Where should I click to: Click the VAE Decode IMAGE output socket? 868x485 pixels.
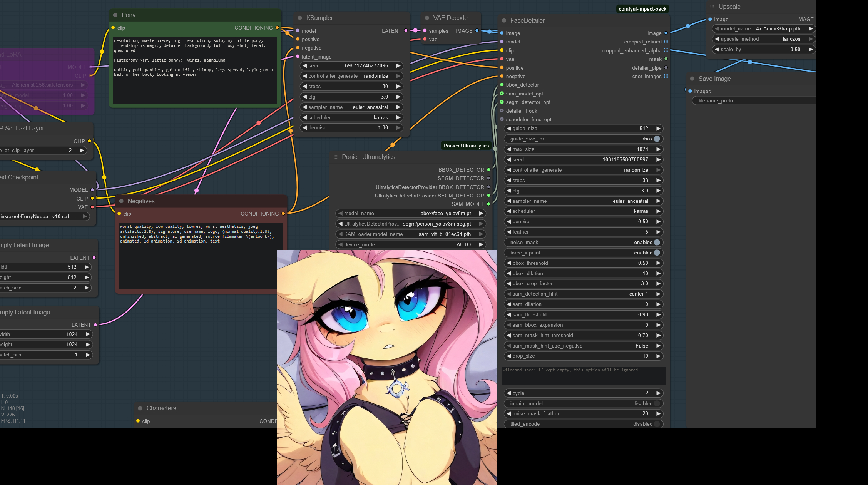tap(477, 31)
